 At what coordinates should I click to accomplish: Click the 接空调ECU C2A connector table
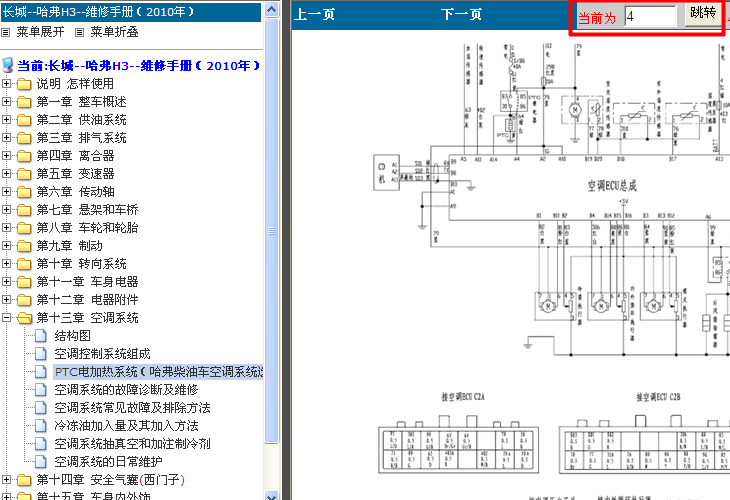[459, 446]
